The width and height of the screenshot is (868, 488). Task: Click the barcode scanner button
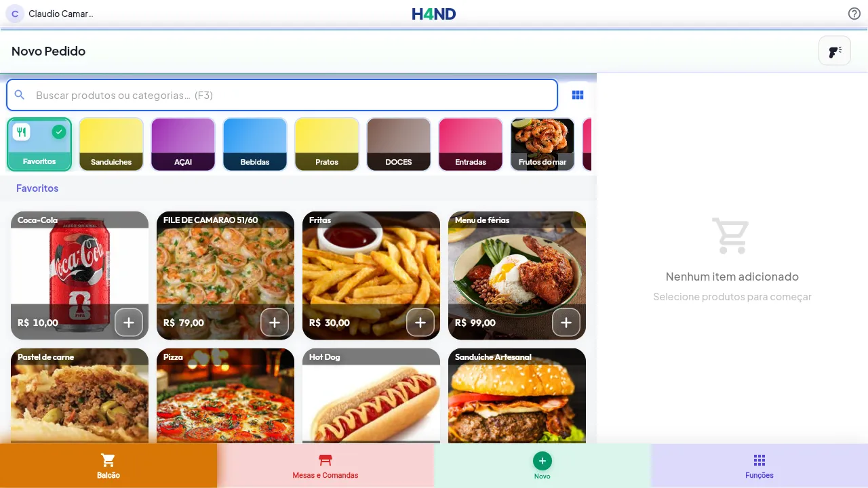pos(835,51)
